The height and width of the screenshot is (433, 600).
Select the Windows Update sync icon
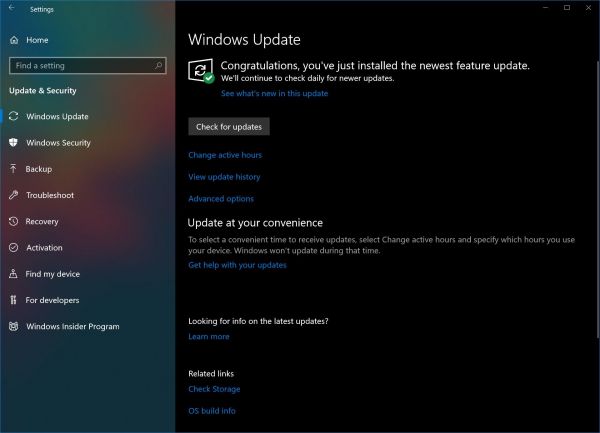click(13, 117)
